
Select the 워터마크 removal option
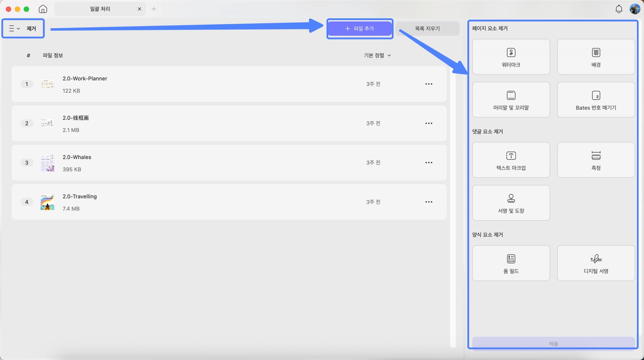click(x=511, y=57)
